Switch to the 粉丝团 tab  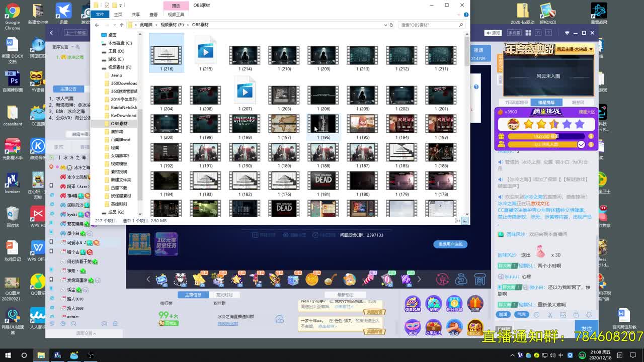pos(578,103)
